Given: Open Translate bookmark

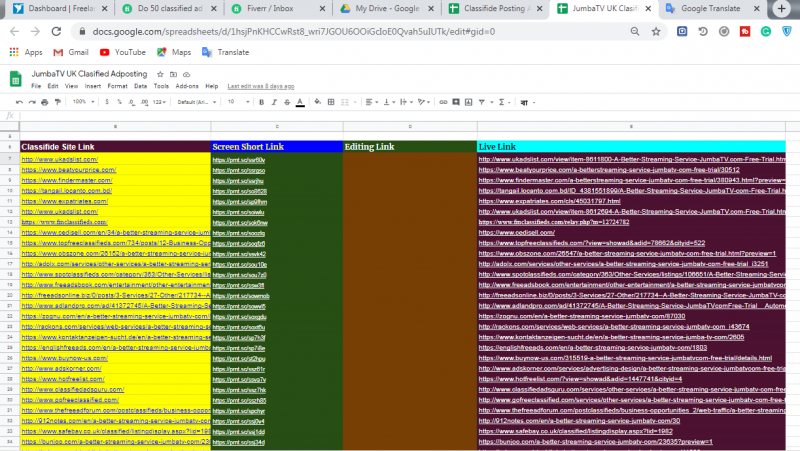Looking at the screenshot, I should click(226, 52).
